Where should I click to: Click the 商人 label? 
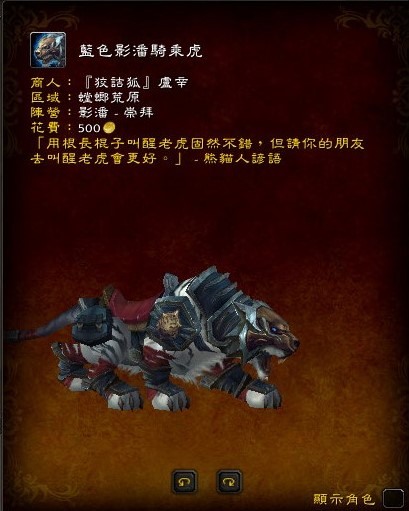point(45,82)
